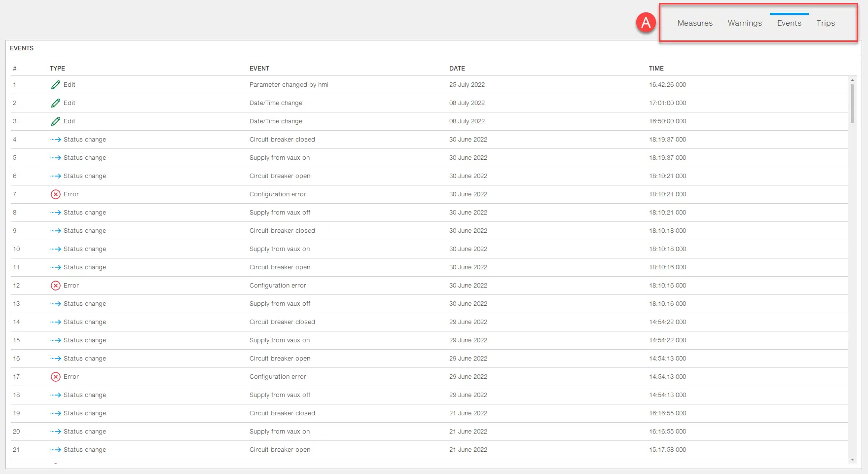Select the 'Parameter changed by hmi' event
The width and height of the screenshot is (868, 474).
[x=289, y=85]
